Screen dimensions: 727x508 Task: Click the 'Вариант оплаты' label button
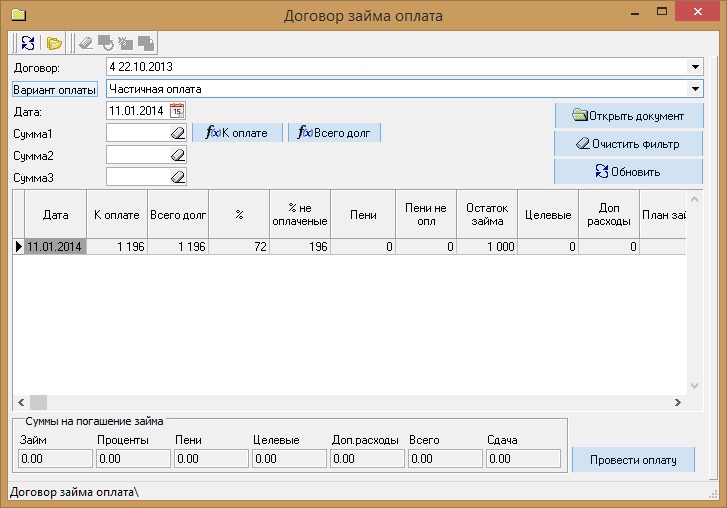[55, 89]
